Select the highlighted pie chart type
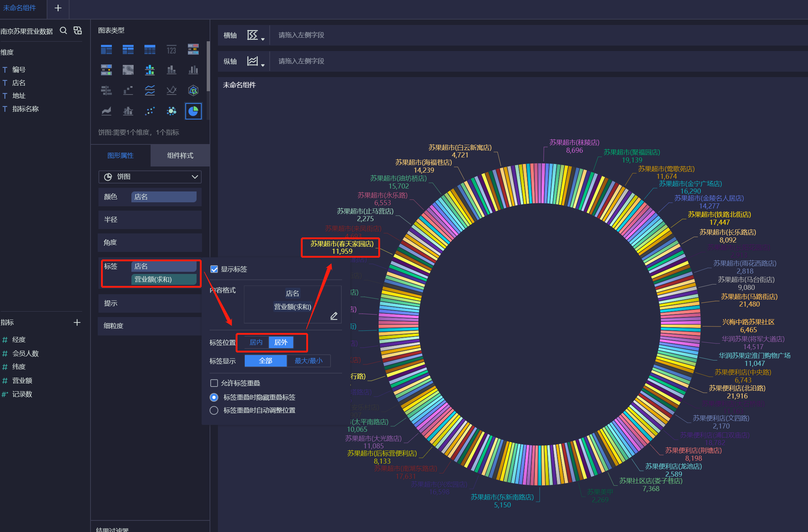The width and height of the screenshot is (808, 532). [193, 111]
